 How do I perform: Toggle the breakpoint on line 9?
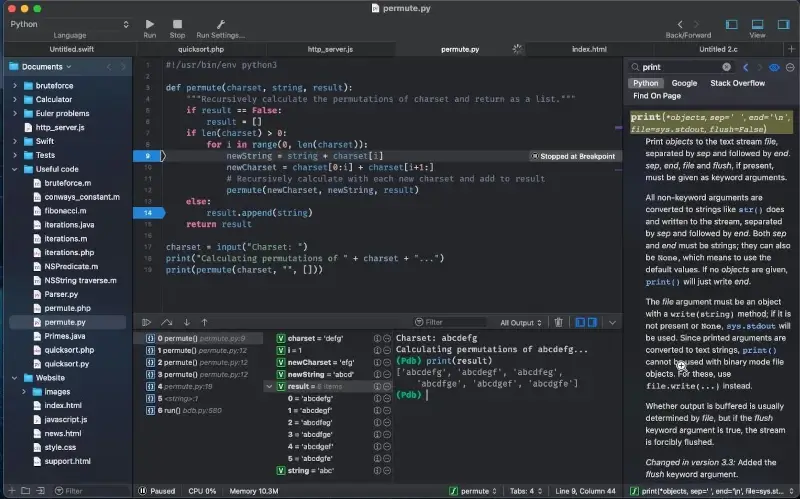[x=148, y=156]
